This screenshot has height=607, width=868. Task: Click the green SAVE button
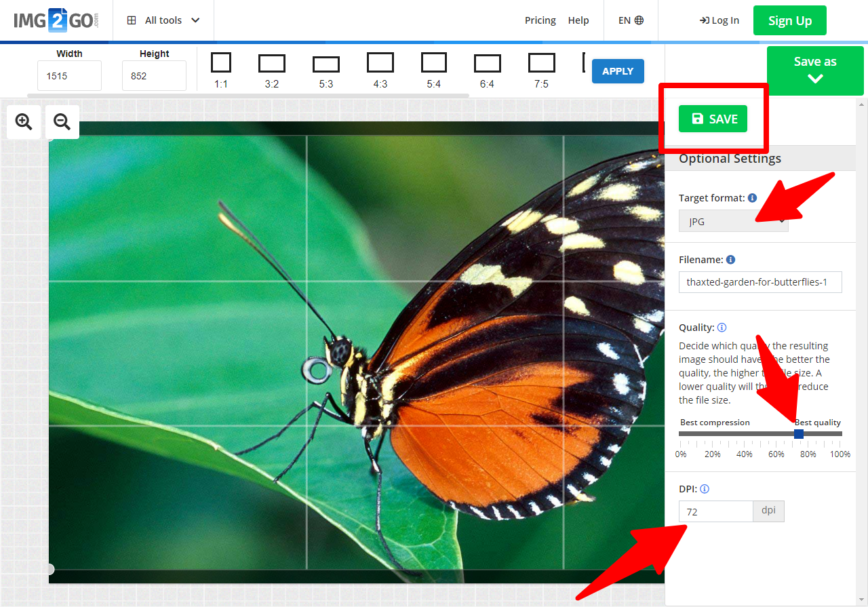pos(713,119)
